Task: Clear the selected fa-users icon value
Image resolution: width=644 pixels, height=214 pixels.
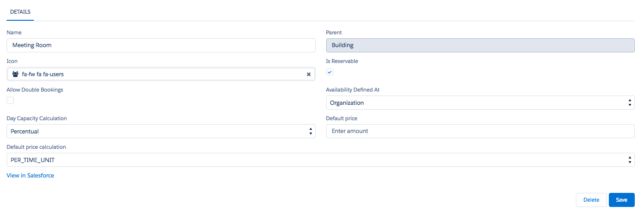Action: coord(309,74)
